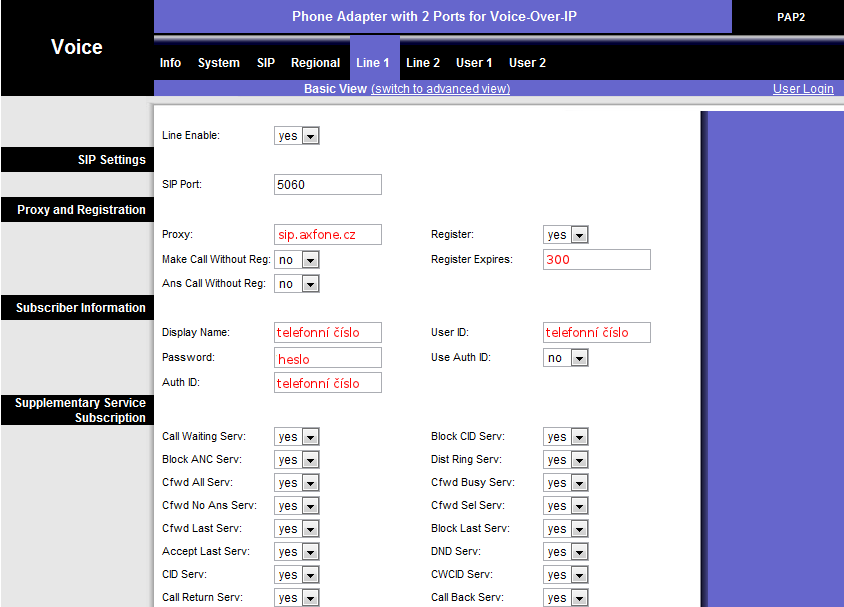This screenshot has height=607, width=844.
Task: Expand the Register dropdown
Action: pos(566,235)
